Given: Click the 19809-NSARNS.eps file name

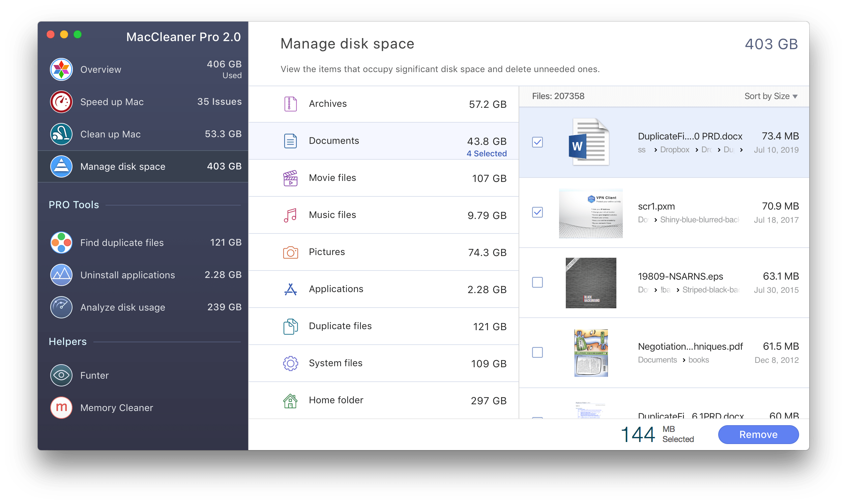Looking at the screenshot, I should tap(680, 276).
